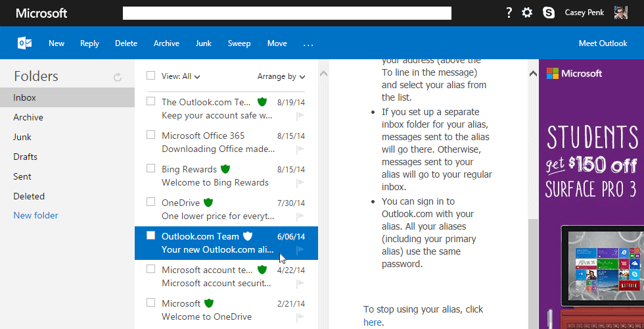
Task: Click the white shield next to Outlook.com Team
Action: point(247,236)
